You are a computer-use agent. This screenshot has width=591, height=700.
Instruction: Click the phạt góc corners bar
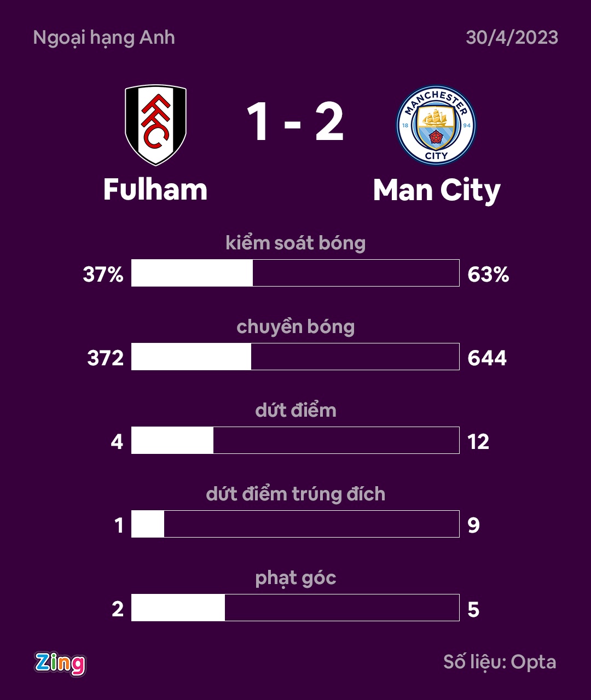point(295,608)
